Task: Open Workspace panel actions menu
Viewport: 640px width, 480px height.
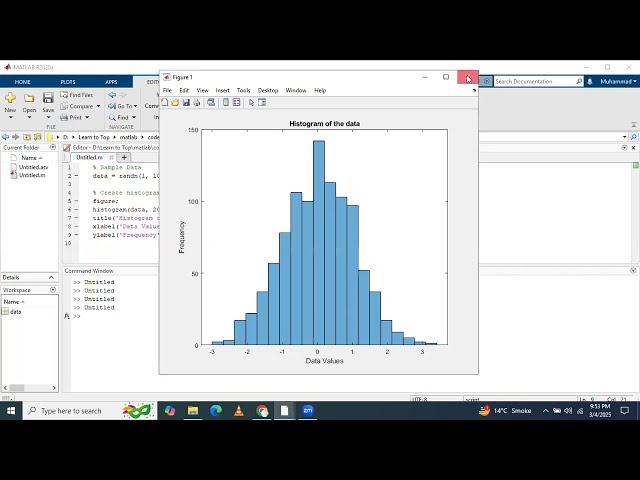Action: pyautogui.click(x=53, y=290)
